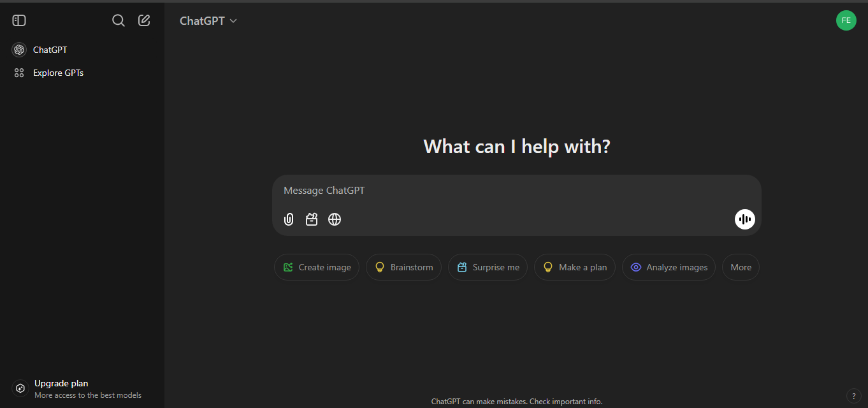Open the help question mark button
The width and height of the screenshot is (868, 408).
[x=854, y=396]
